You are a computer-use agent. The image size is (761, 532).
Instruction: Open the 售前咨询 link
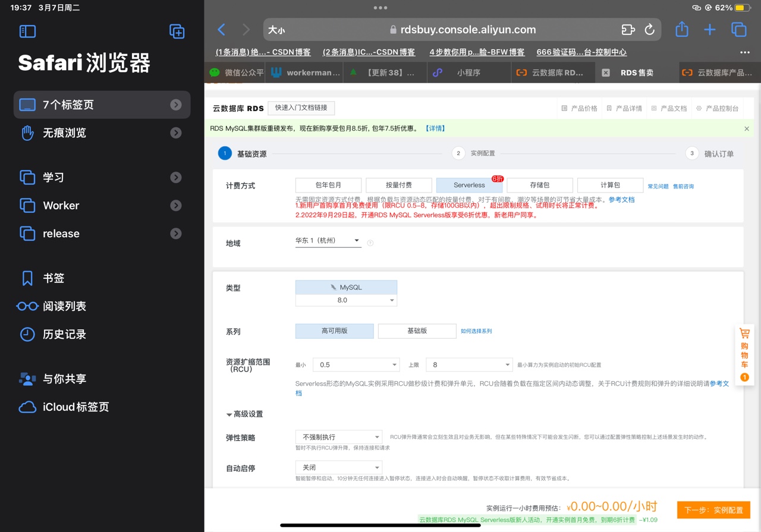pos(683,187)
